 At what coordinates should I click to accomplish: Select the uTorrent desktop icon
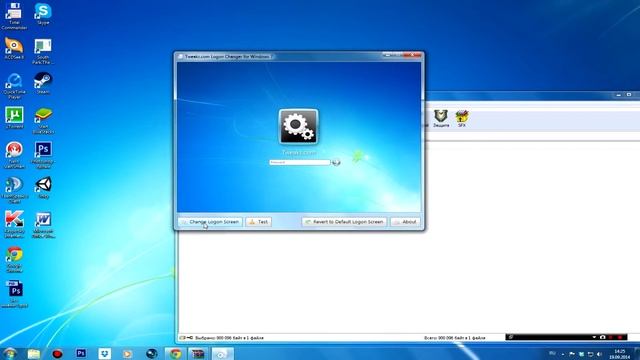(x=14, y=118)
